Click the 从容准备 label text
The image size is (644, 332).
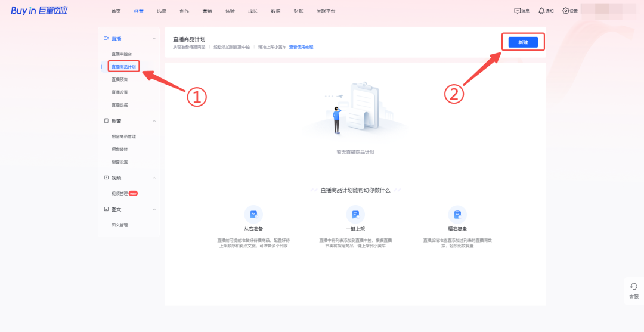point(253,229)
